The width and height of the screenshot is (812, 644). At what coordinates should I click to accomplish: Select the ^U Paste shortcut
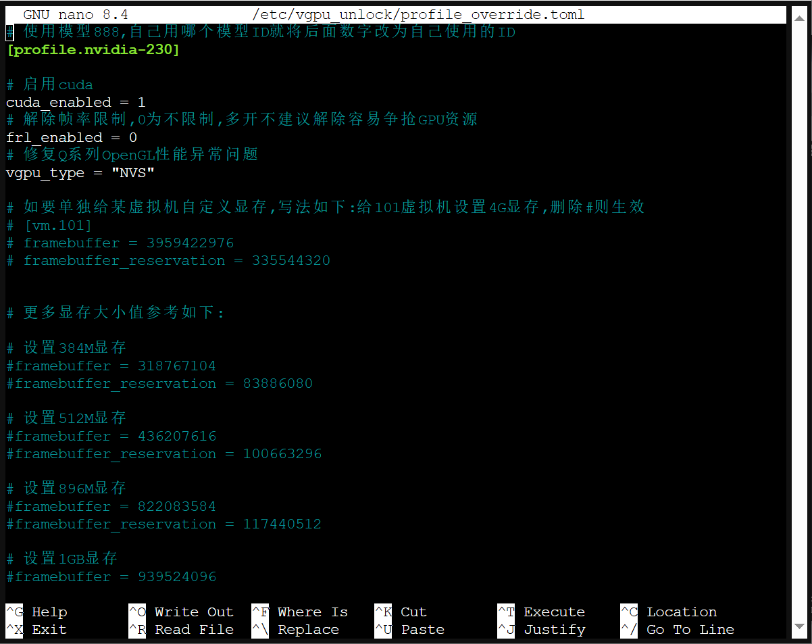pyautogui.click(x=410, y=629)
